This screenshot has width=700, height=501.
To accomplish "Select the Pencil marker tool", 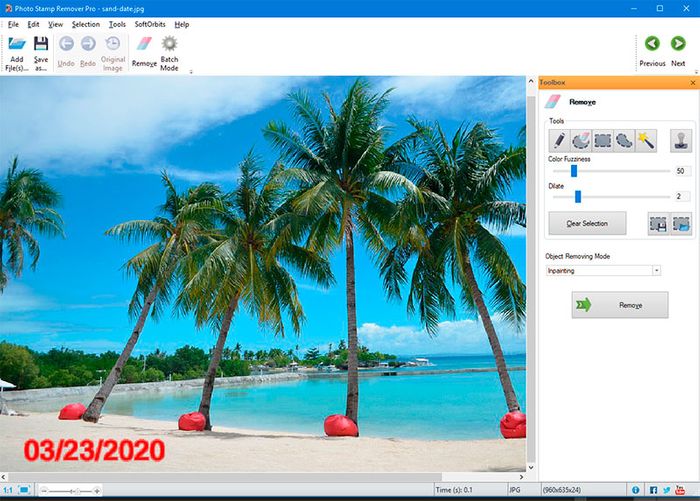I will click(x=559, y=140).
